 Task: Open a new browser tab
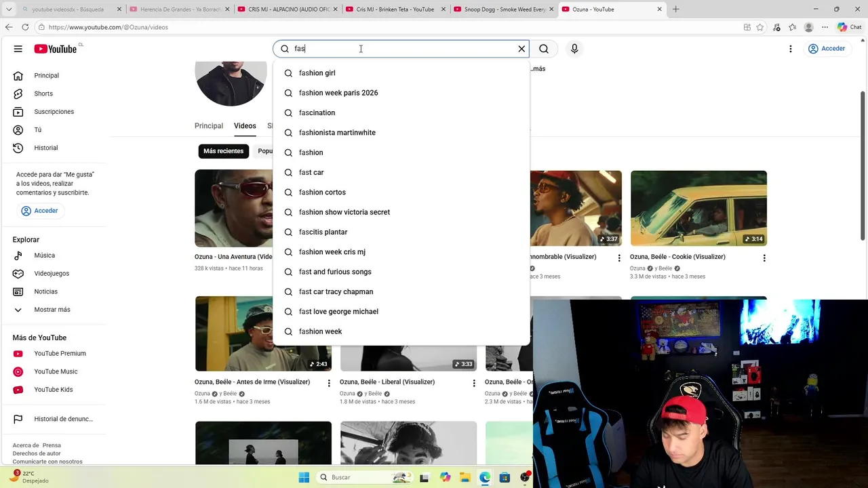coord(676,9)
